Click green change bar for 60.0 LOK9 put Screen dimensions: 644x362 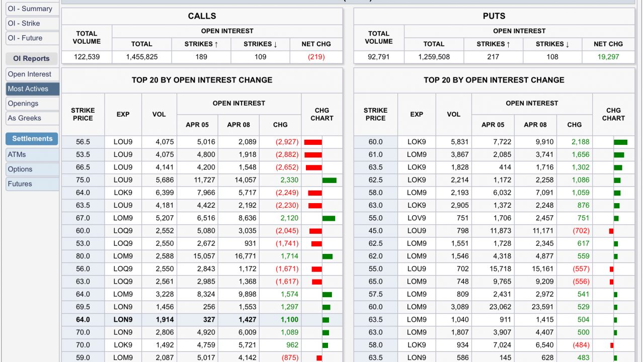(620, 142)
